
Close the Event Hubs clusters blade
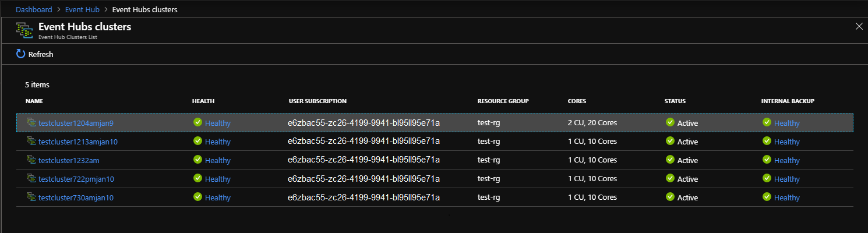click(x=859, y=26)
